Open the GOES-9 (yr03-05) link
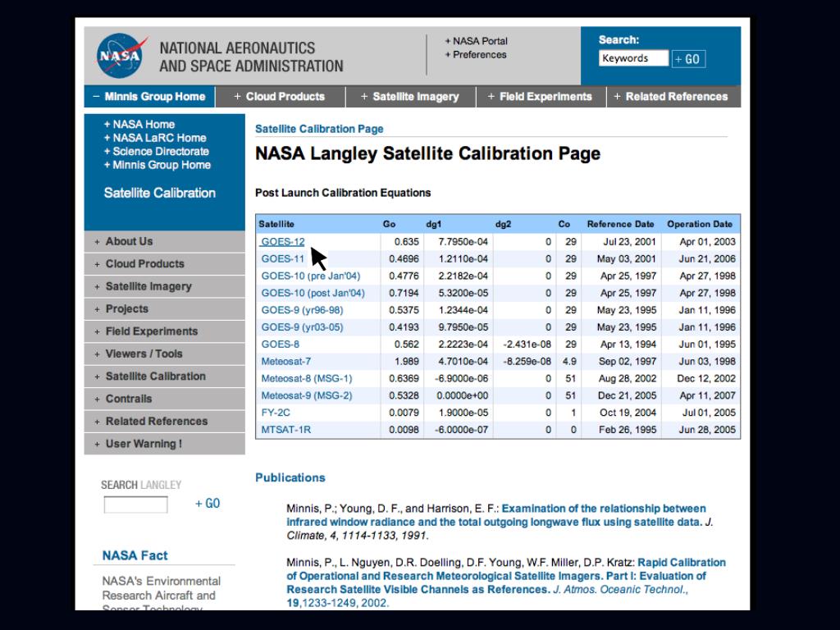Viewport: 840px width, 630px height. click(x=302, y=327)
